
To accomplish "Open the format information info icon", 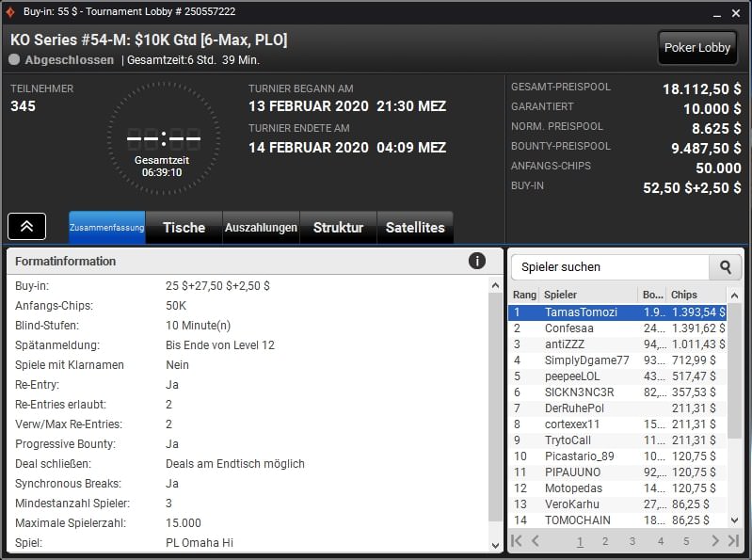I will point(477,261).
